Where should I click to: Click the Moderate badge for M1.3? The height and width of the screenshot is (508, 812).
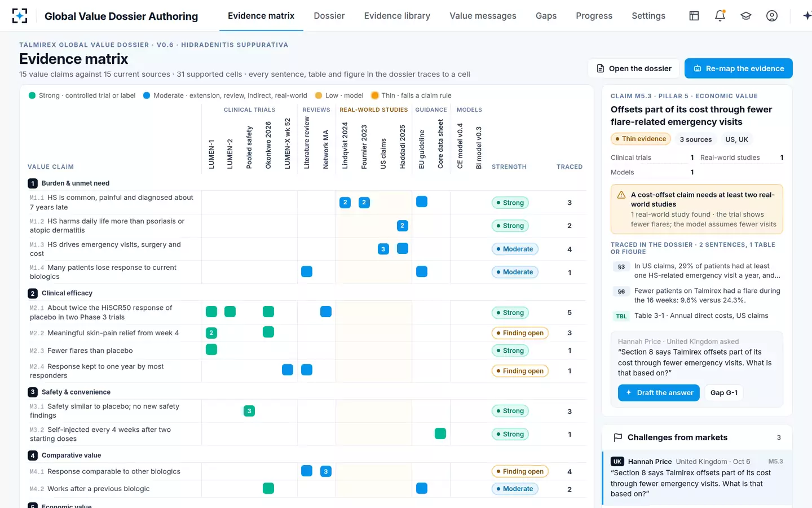[515, 249]
